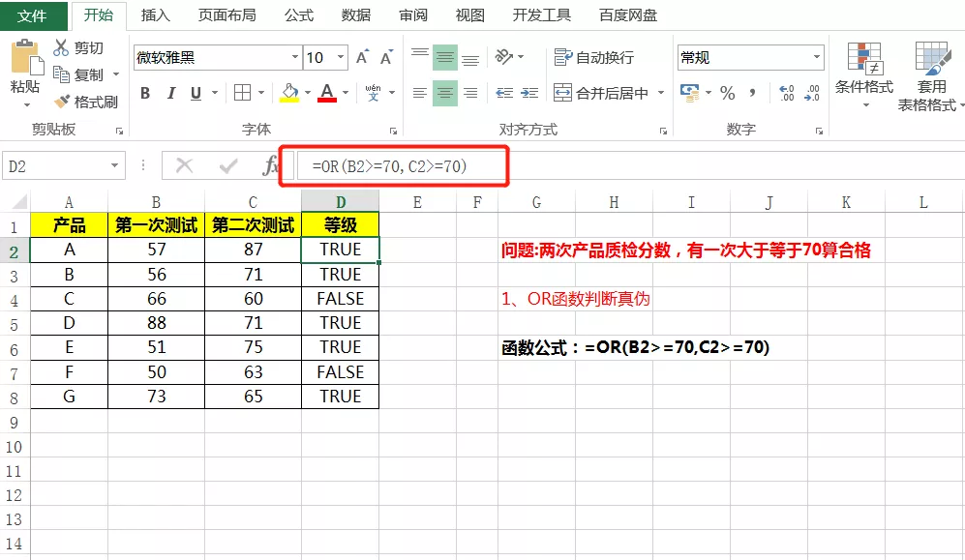The width and height of the screenshot is (965, 560).
Task: Toggle center horizontal alignment
Action: (x=445, y=93)
